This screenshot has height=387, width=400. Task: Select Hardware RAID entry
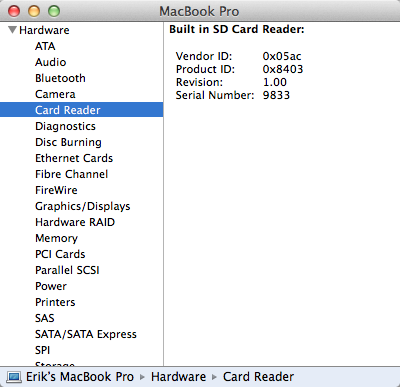click(75, 222)
